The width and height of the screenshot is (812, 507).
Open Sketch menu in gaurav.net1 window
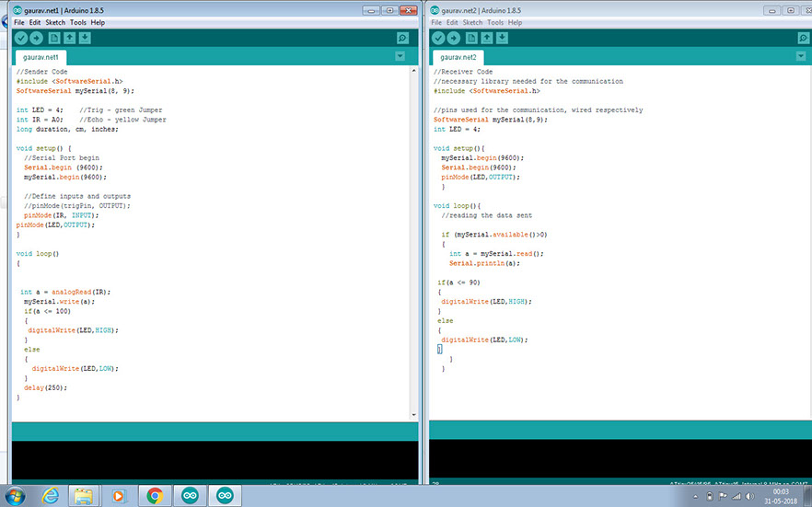click(x=55, y=22)
